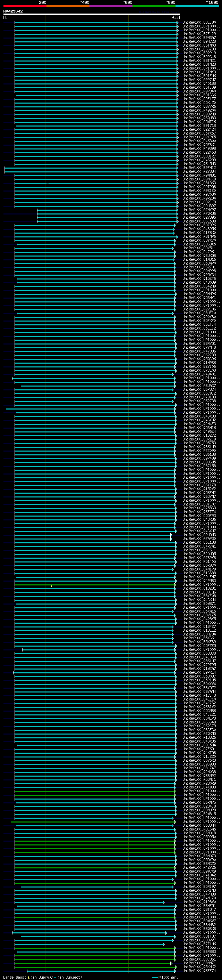Open the UniRef100_B3TM21 entry
This screenshot has width=222, height=980.
[x=199, y=60]
